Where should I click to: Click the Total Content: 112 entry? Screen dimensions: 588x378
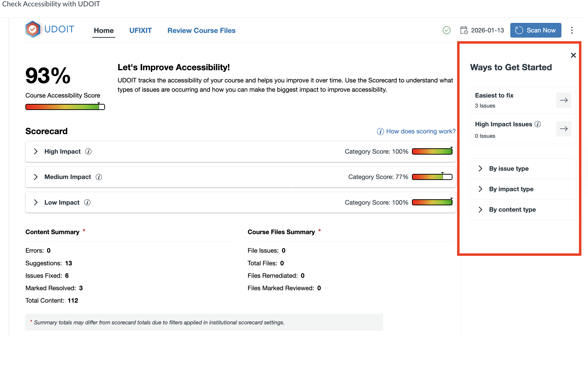click(x=52, y=300)
